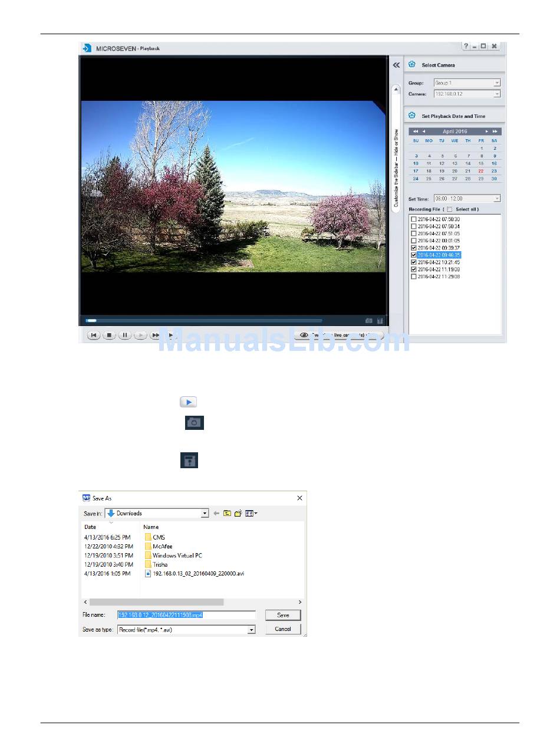560x743 pixels.
Task: Click the sidebar customize up arrow
Action: click(397, 90)
